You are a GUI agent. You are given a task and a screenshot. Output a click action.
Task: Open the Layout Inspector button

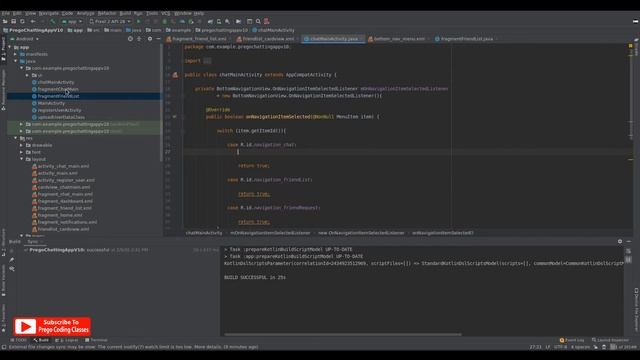pyautogui.click(x=611, y=340)
